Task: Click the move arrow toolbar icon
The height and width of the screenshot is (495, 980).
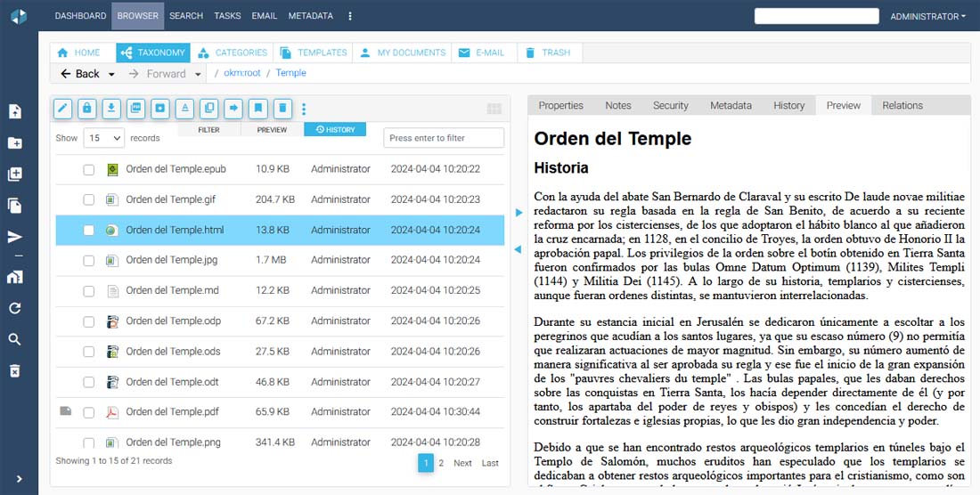Action: (233, 109)
